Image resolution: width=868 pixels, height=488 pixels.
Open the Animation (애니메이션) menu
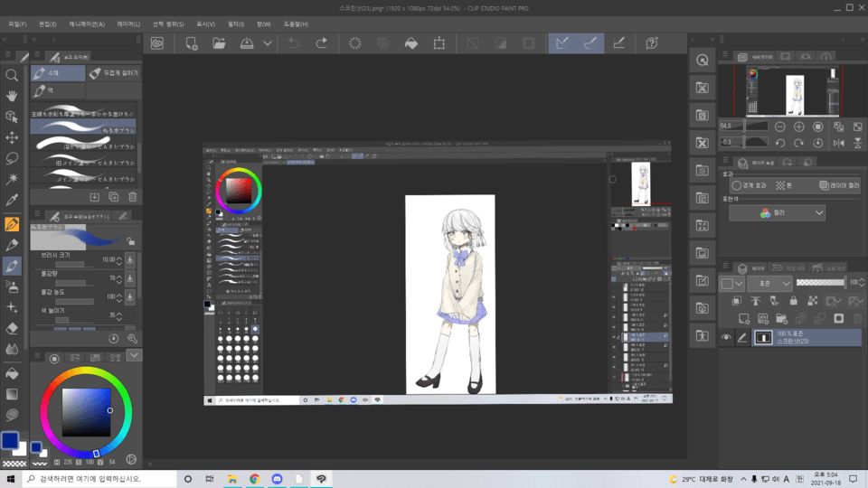click(x=87, y=24)
